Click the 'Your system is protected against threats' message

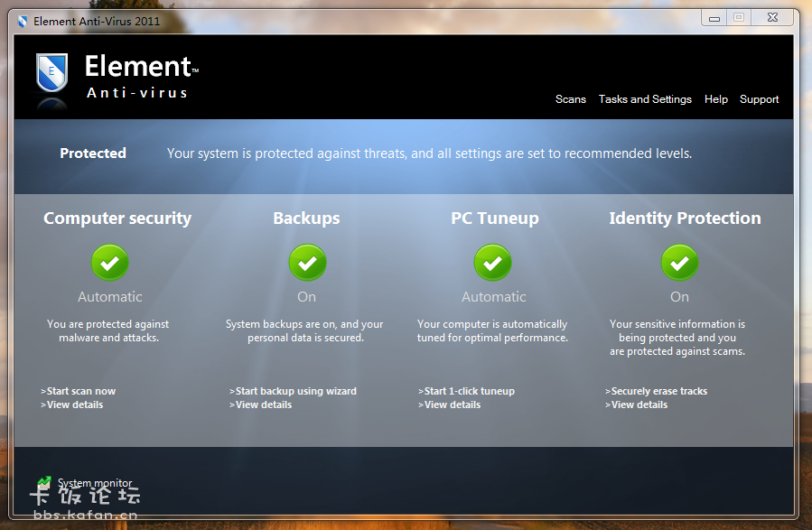(429, 153)
